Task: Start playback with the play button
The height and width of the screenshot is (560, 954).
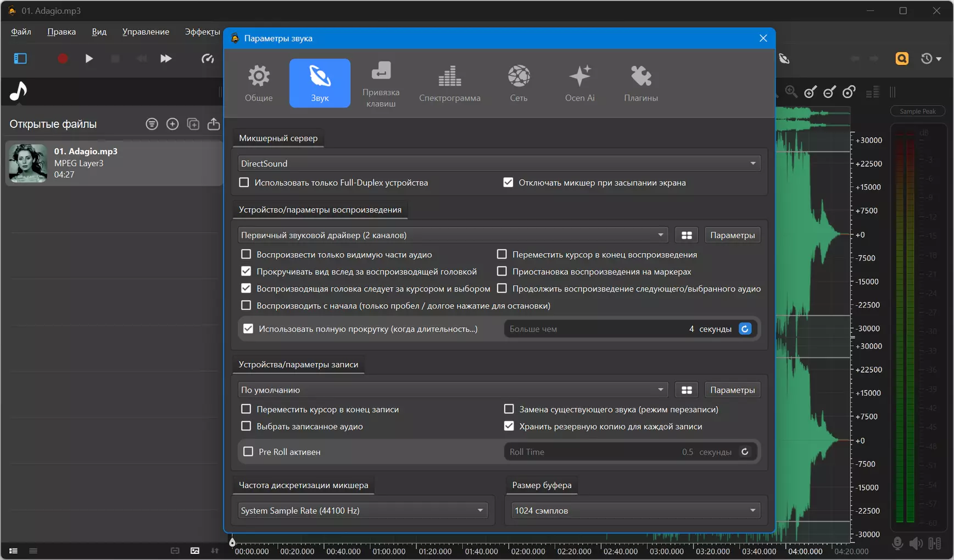Action: point(89,59)
